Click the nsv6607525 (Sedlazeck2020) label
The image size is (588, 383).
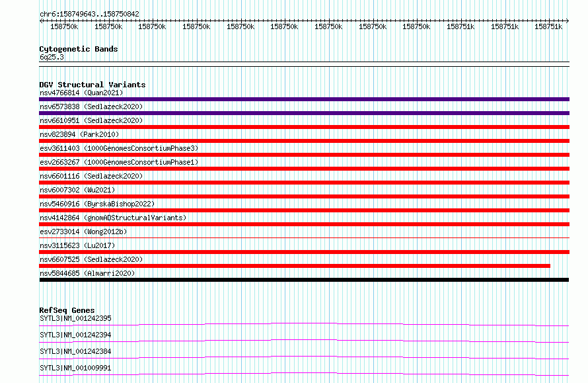tap(91, 259)
